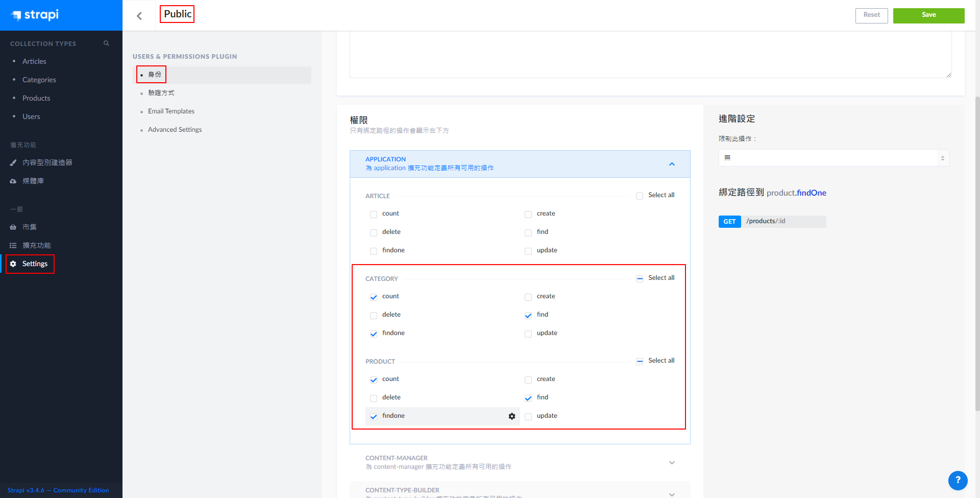The width and height of the screenshot is (980, 498).
Task: Click the blue help question mark button
Action: point(958,480)
